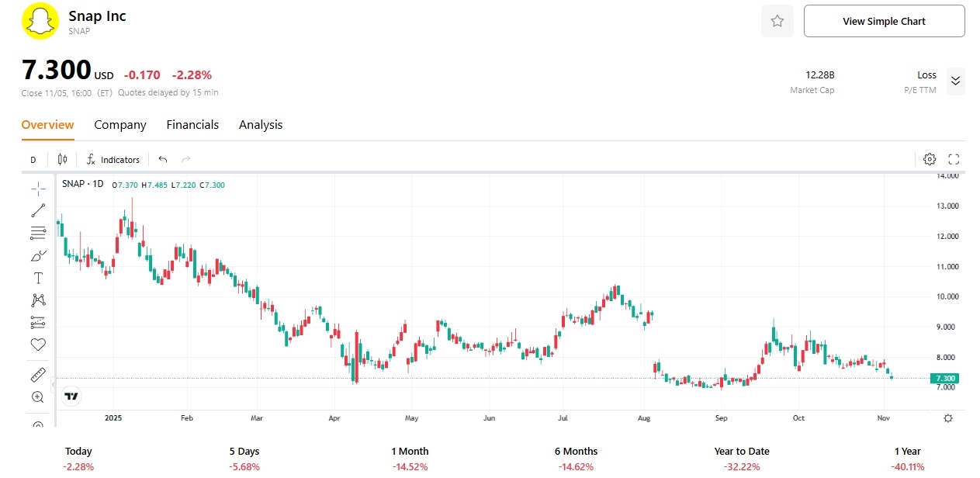Expand the Loss P/E TTM details chevron
This screenshot has width=980, height=478.
[x=955, y=81]
